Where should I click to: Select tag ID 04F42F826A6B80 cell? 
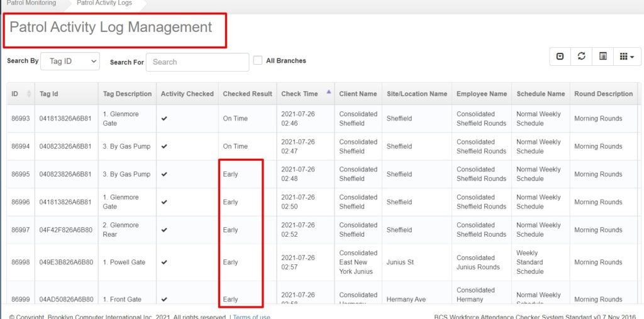click(x=66, y=230)
